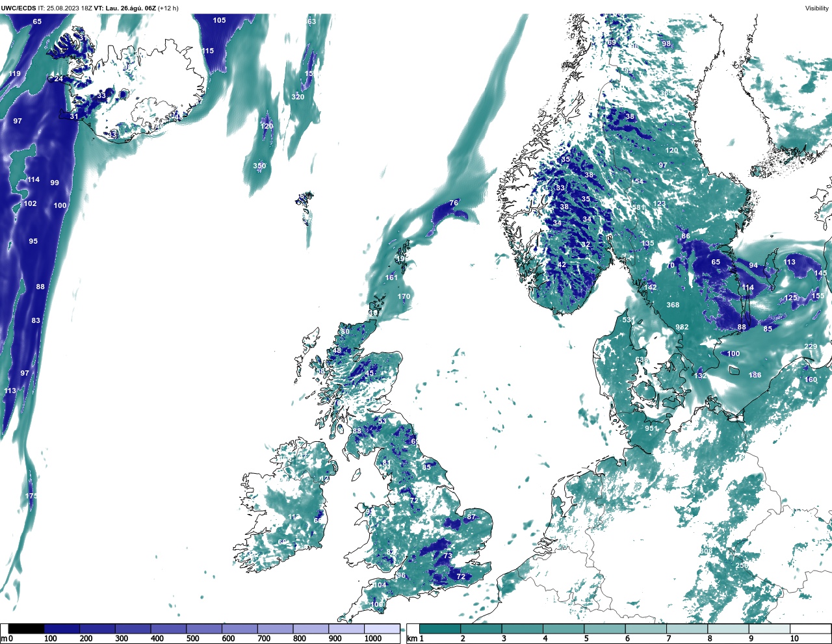Select the '42' value over southern Norway
This screenshot has height=644, width=832.
pyautogui.click(x=562, y=264)
